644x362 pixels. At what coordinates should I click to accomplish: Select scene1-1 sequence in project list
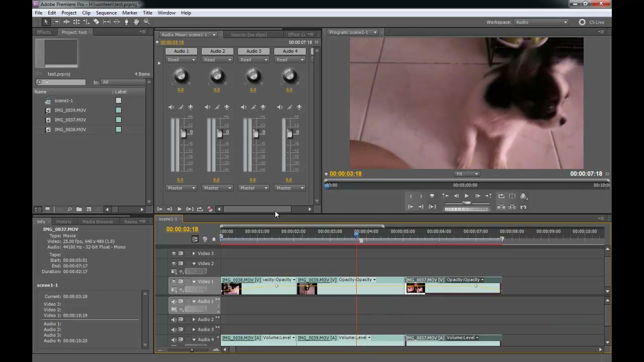63,101
